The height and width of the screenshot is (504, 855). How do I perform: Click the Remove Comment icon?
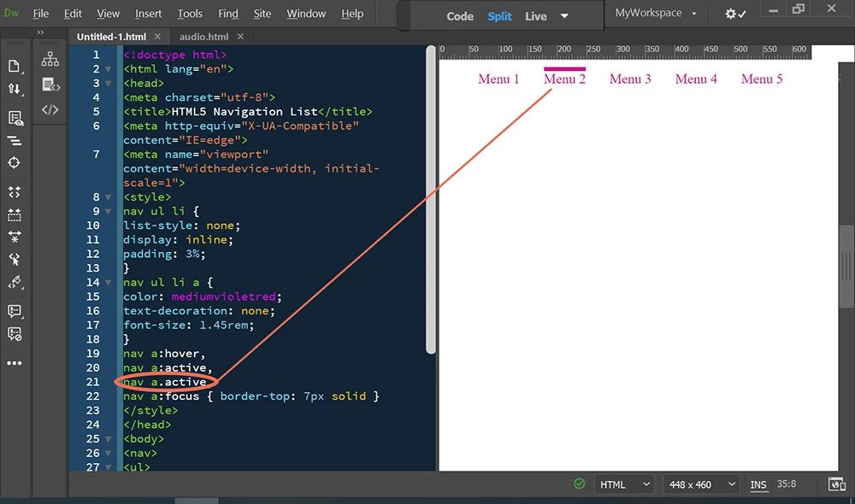click(15, 334)
